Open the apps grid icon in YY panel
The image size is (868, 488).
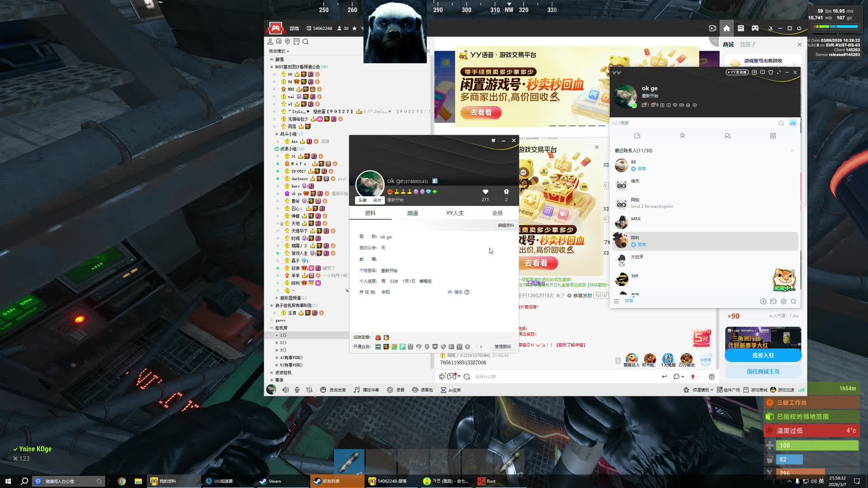pyautogui.click(x=773, y=136)
